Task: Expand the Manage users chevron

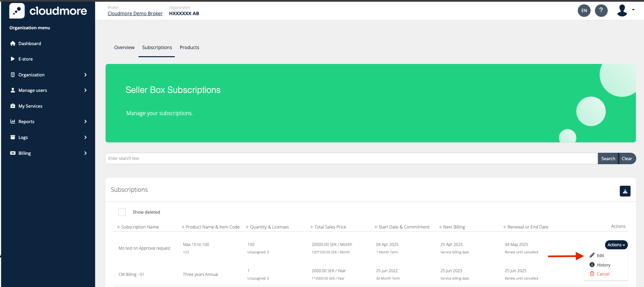Action: click(x=85, y=90)
